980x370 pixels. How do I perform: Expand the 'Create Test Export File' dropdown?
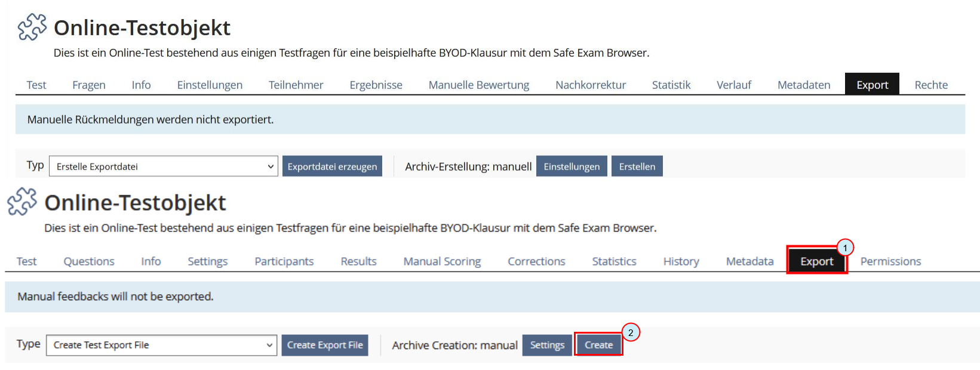tap(161, 345)
